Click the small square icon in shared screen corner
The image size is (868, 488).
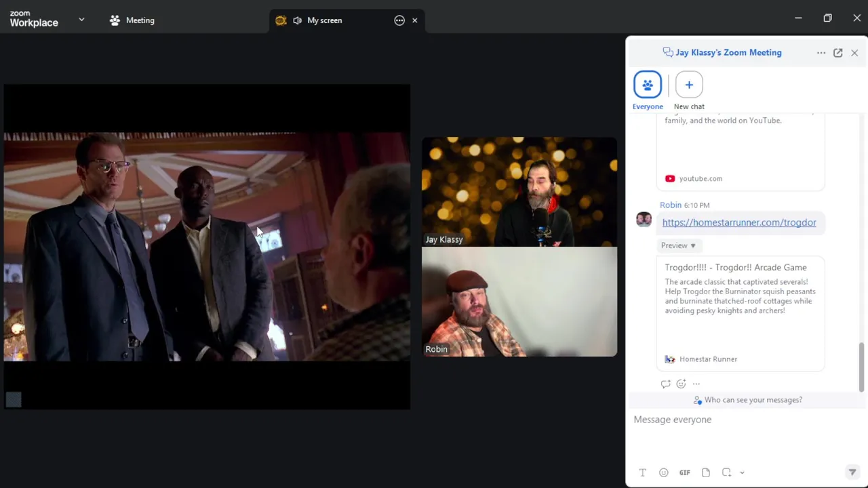pos(14,400)
